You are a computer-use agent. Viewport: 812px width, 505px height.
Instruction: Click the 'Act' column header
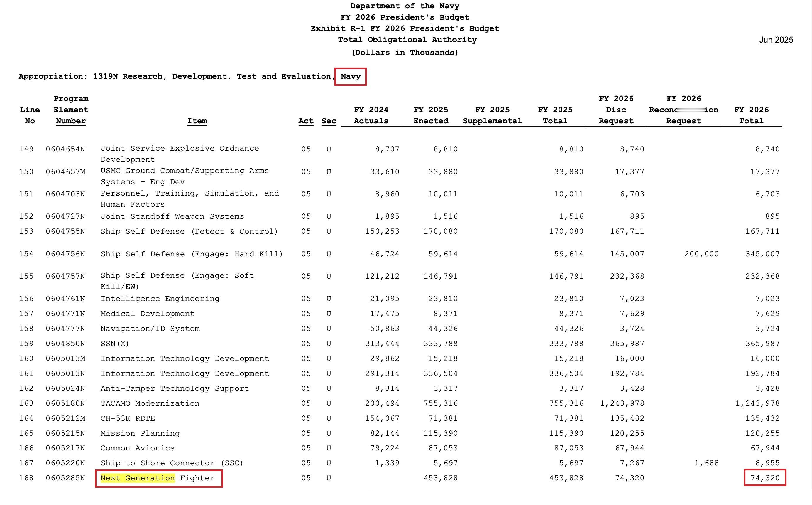pos(306,121)
